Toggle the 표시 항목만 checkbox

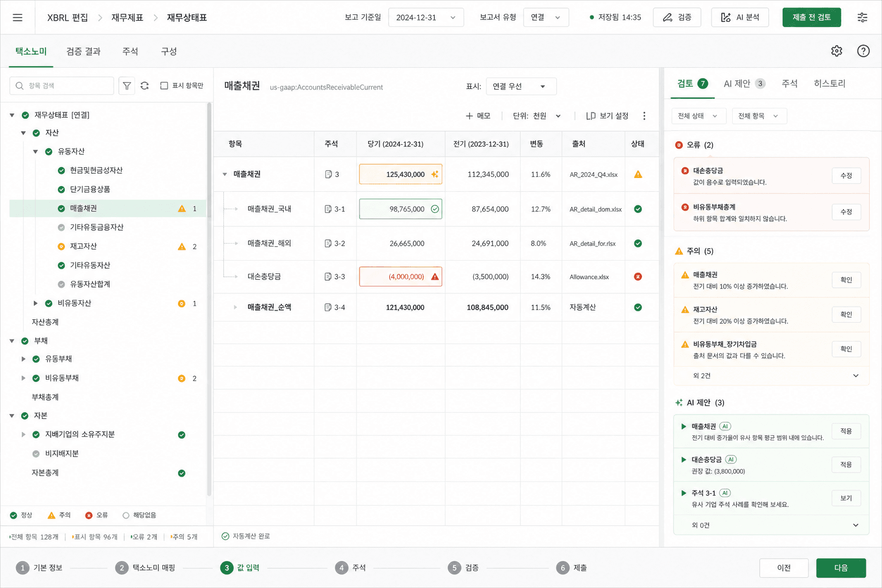click(x=164, y=86)
